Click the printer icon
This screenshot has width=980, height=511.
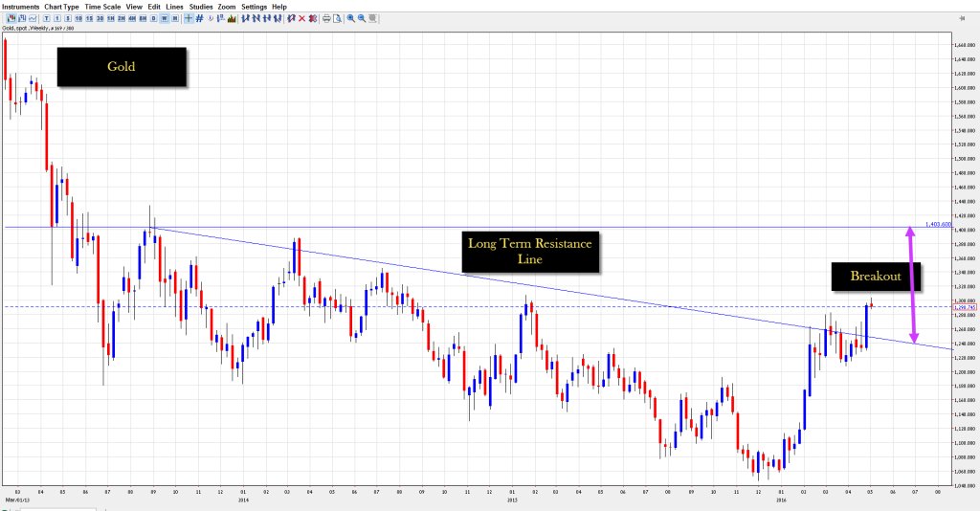coord(326,19)
